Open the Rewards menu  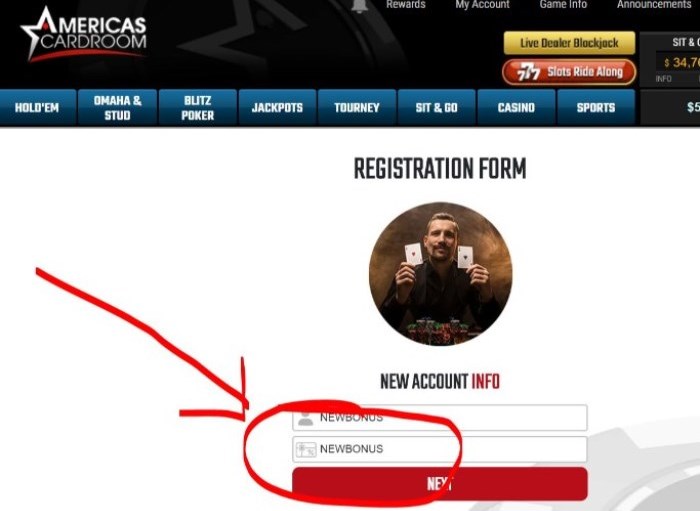(406, 4)
